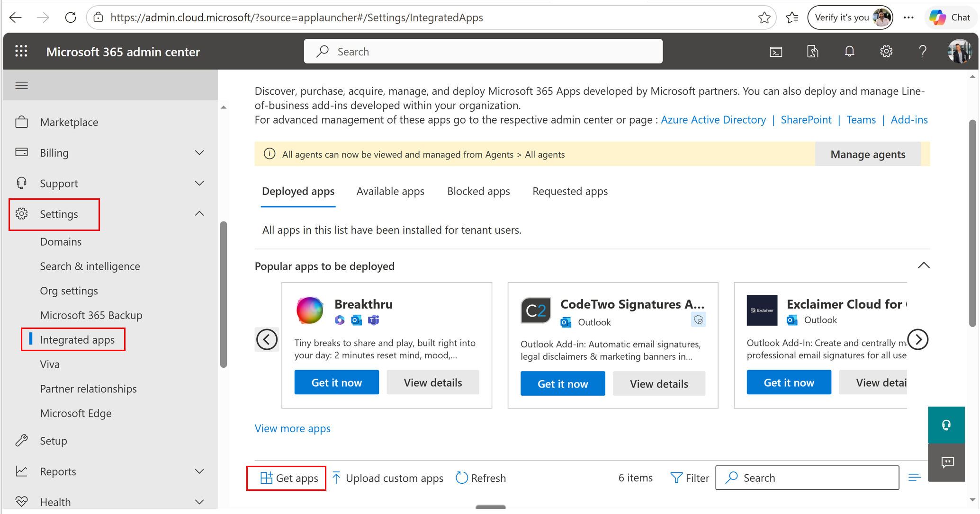
Task: Click the help question mark icon
Action: (x=922, y=52)
